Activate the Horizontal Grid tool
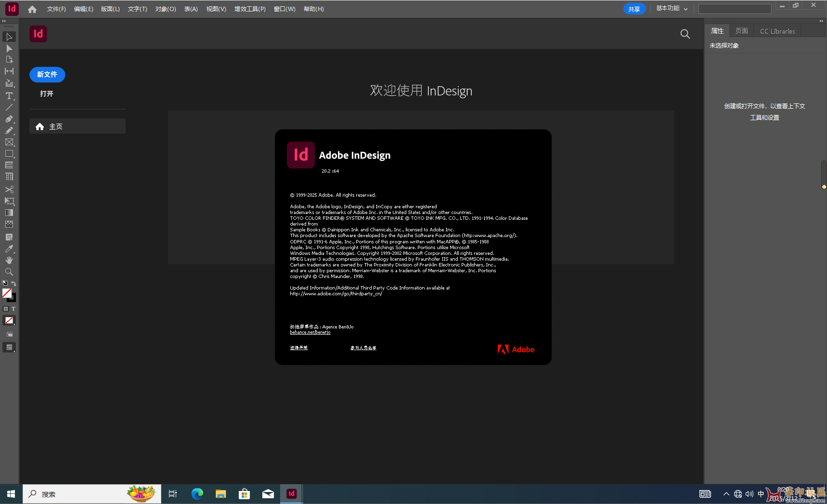 click(x=9, y=165)
